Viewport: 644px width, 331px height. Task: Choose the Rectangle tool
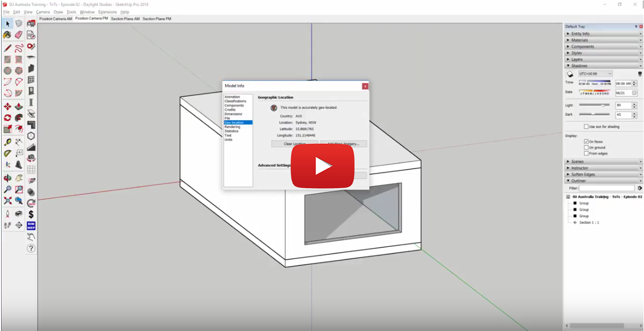(8, 59)
